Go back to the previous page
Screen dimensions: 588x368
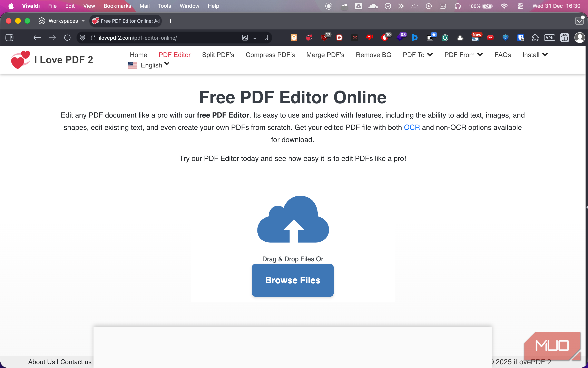(x=37, y=38)
